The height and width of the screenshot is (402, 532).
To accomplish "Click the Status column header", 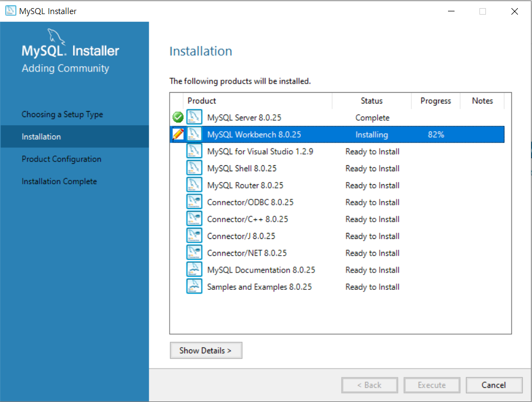I will tap(372, 101).
